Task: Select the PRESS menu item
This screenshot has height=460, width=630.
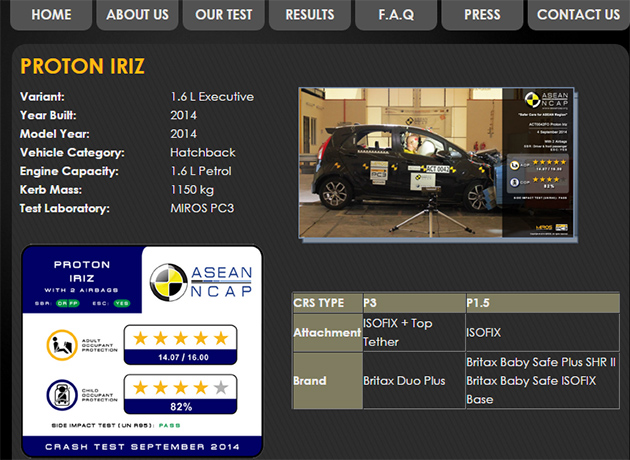Action: pyautogui.click(x=483, y=15)
